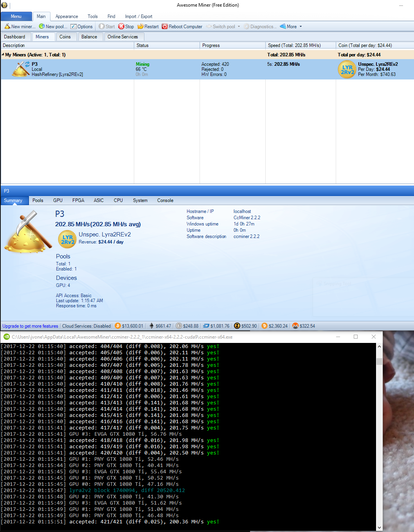Open Options from the toolbar
The width and height of the screenshot is (414, 532).
coord(81,27)
